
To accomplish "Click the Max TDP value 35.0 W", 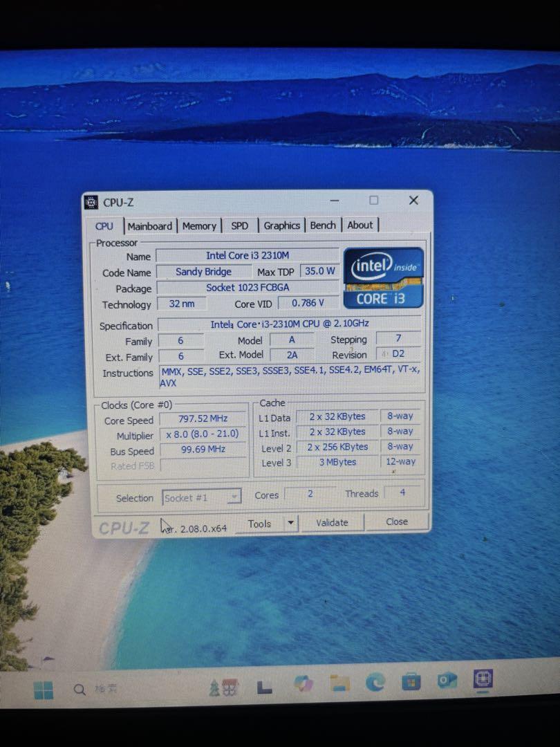I will [319, 271].
